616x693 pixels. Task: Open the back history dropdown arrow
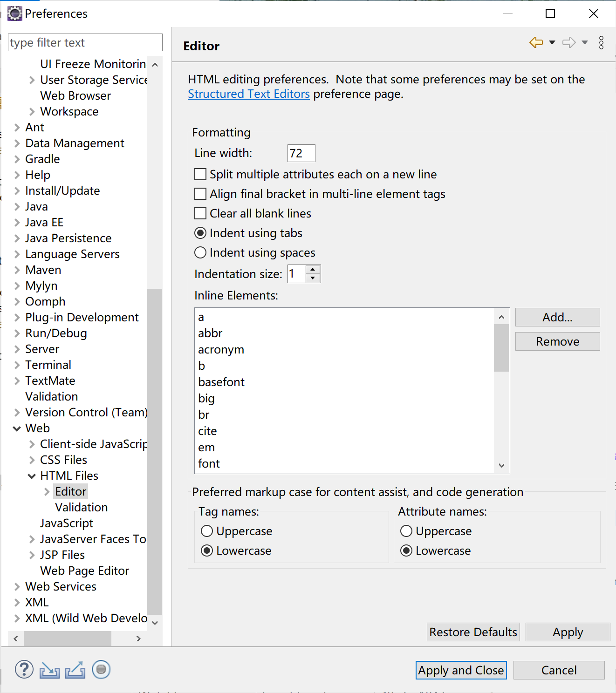coord(552,42)
